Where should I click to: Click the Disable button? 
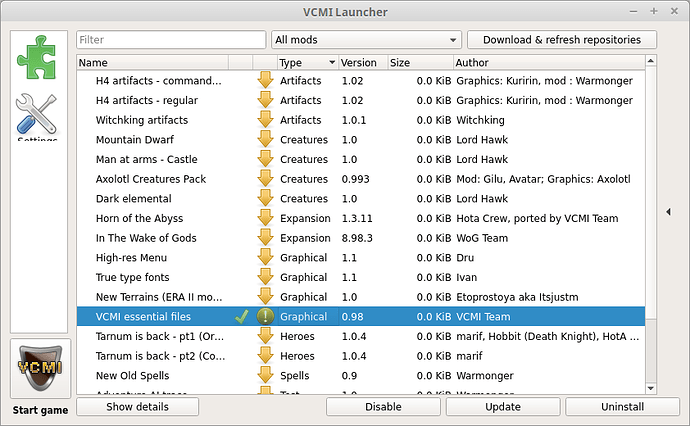383,407
